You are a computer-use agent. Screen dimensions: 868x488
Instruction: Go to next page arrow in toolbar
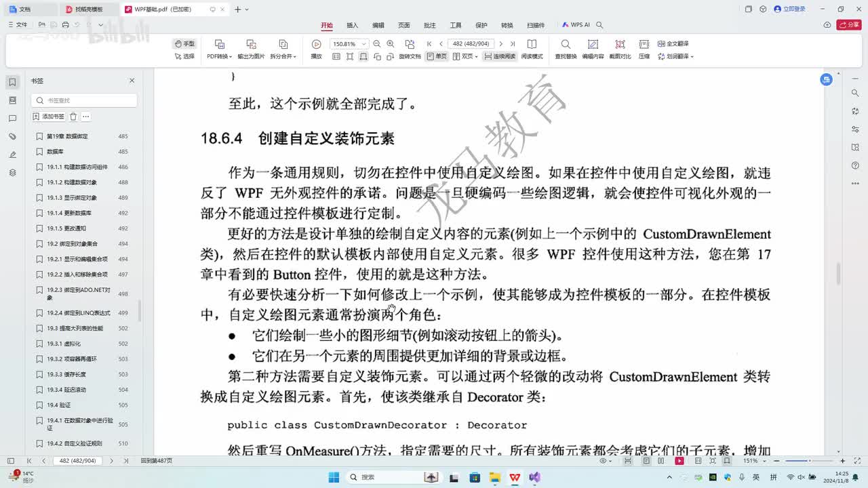coord(500,44)
